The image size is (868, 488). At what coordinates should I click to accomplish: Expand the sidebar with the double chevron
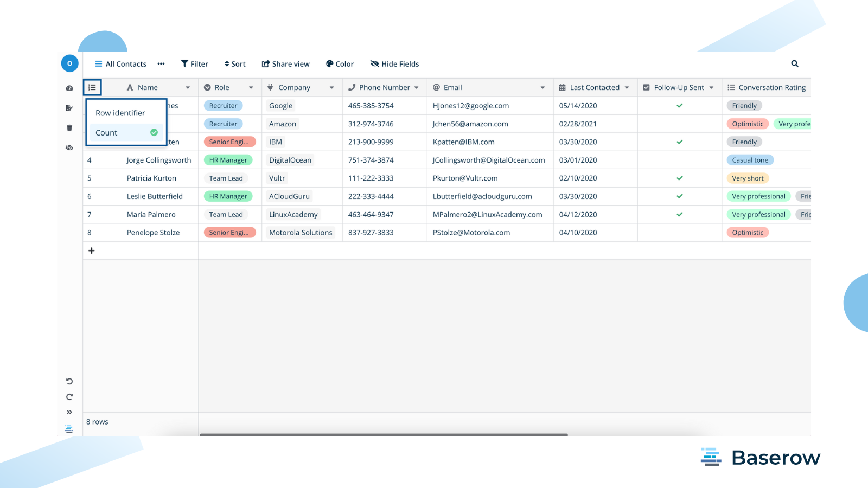pyautogui.click(x=69, y=412)
